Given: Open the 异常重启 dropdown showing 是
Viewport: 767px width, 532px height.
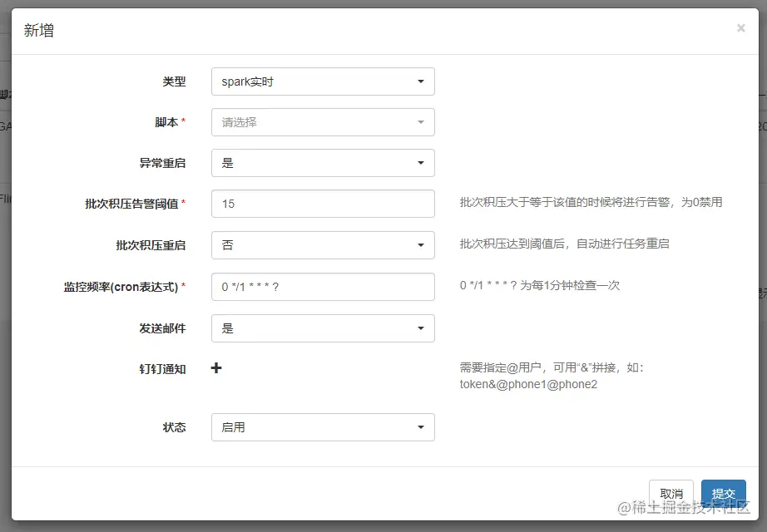Looking at the screenshot, I should tap(323, 163).
